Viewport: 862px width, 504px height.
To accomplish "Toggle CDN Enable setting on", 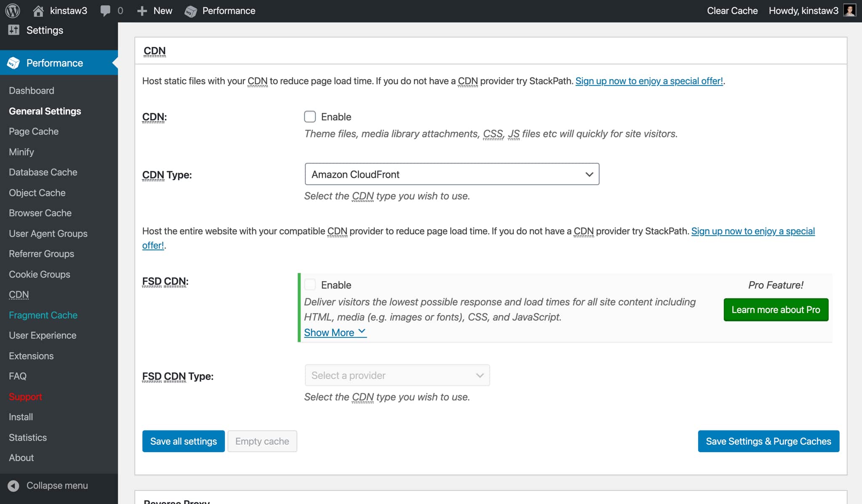I will [x=310, y=117].
